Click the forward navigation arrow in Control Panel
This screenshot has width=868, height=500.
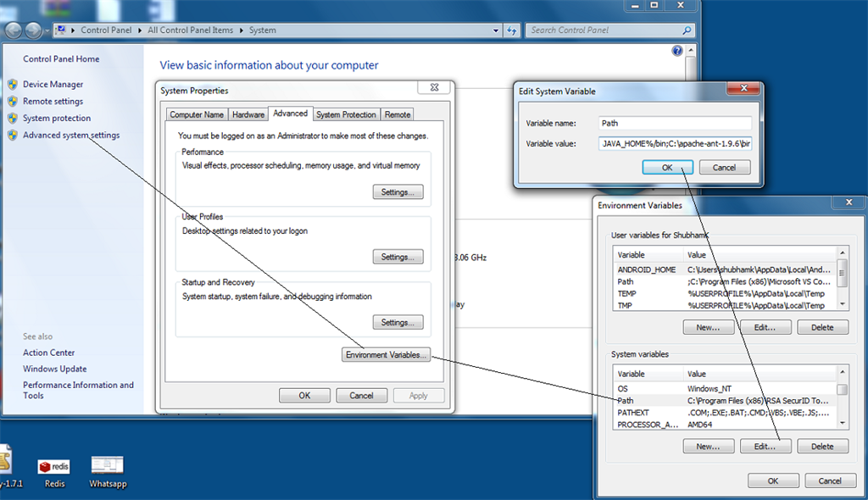pyautogui.click(x=33, y=30)
